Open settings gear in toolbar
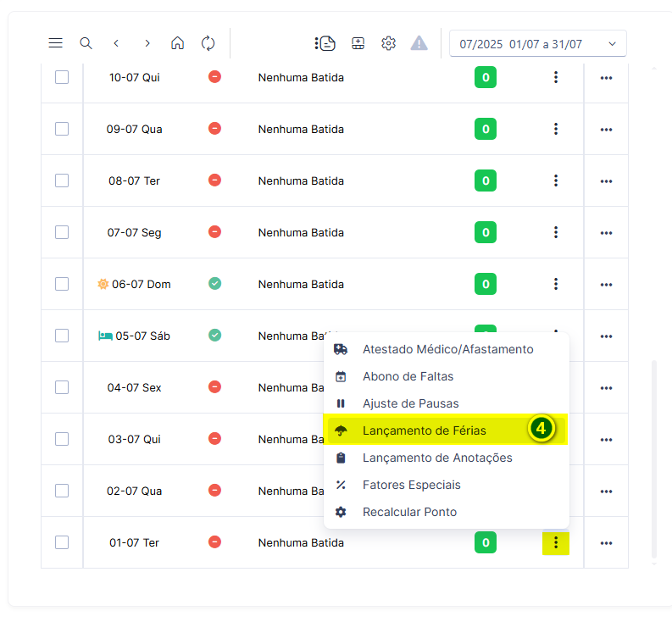The height and width of the screenshot is (622, 672). (388, 43)
